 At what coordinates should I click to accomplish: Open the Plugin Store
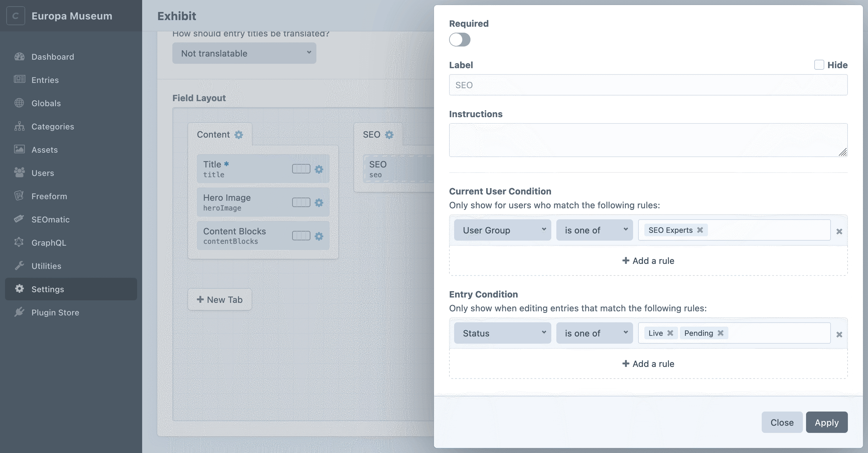(x=71, y=312)
